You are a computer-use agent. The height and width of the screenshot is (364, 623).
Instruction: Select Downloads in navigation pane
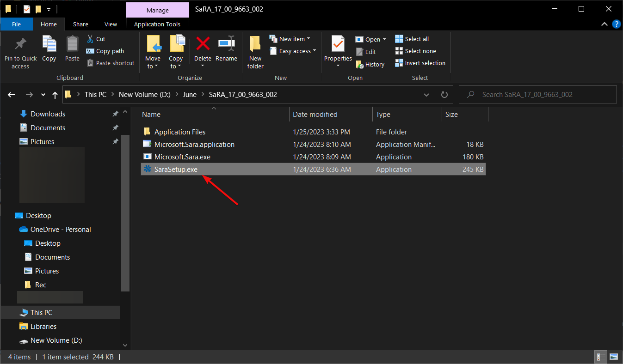48,114
